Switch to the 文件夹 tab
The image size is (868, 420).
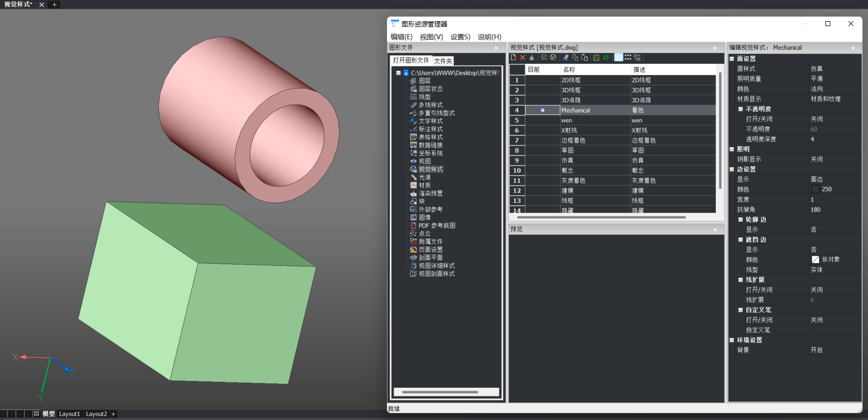point(443,61)
